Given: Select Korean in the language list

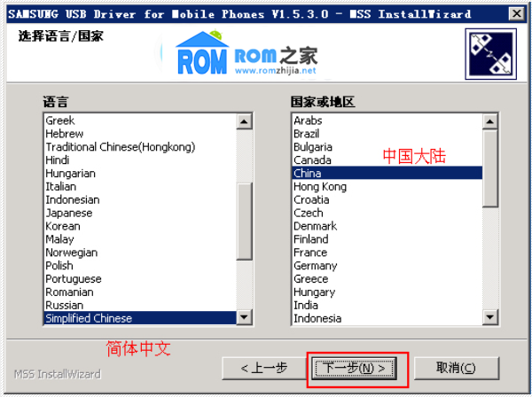Looking at the screenshot, I should (140, 226).
